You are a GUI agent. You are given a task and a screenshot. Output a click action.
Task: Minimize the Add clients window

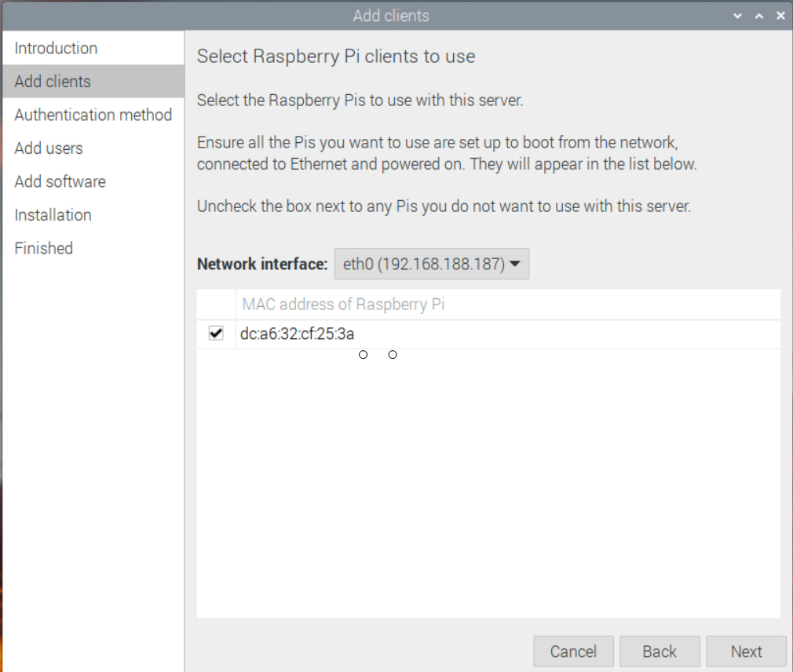click(x=737, y=16)
